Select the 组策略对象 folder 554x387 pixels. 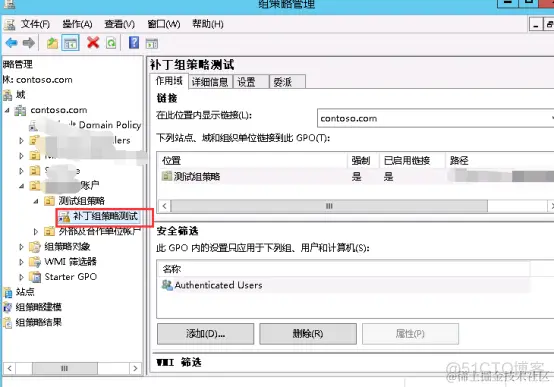[x=67, y=246]
